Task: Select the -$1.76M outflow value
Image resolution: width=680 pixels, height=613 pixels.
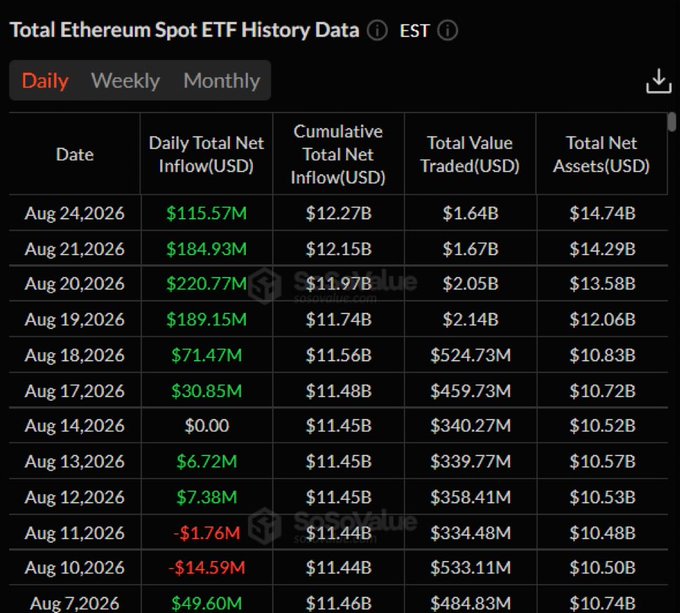Action: (206, 533)
